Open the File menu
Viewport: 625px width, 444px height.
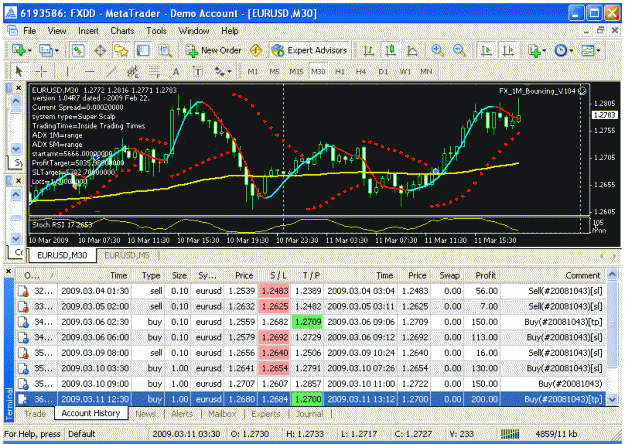(x=29, y=31)
